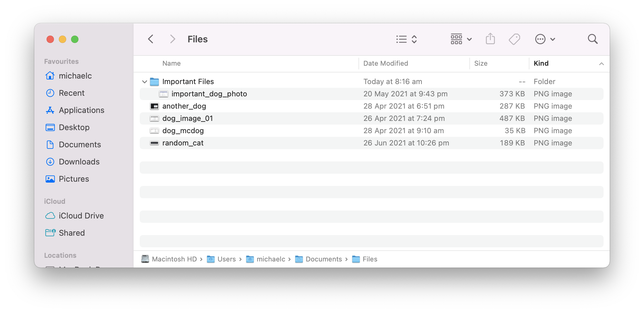The image size is (644, 313).
Task: Open Spotlight search via the magnifying glass
Action: coord(593,39)
